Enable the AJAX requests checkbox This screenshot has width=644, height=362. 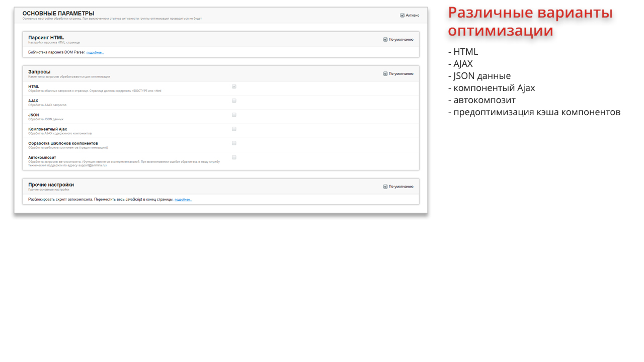(x=234, y=101)
